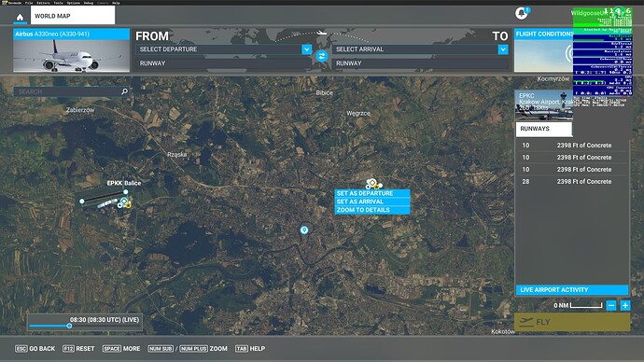Open the Help menu
This screenshot has height=362, width=644.
[117, 3]
